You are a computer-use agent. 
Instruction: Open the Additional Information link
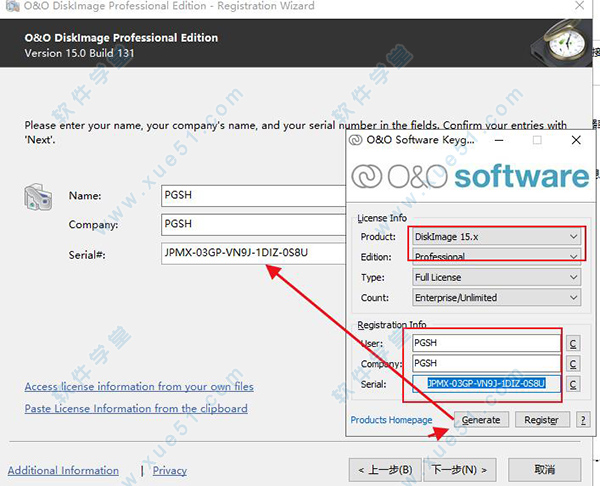coord(63,470)
